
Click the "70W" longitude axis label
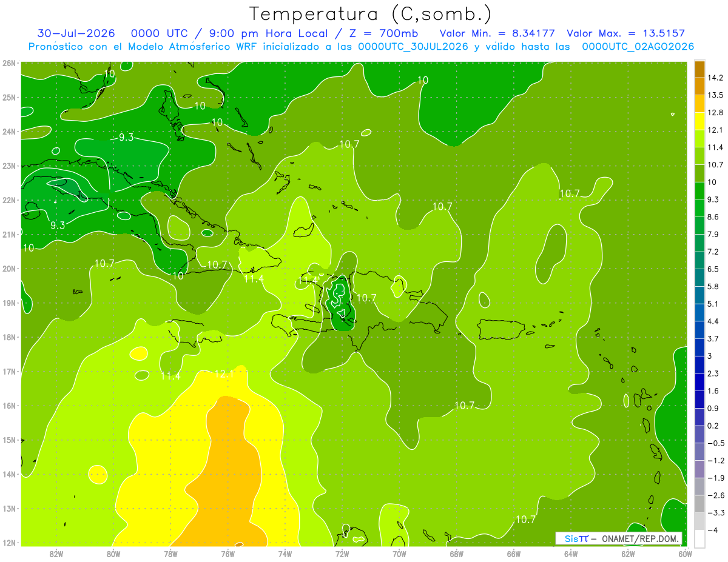(x=399, y=553)
